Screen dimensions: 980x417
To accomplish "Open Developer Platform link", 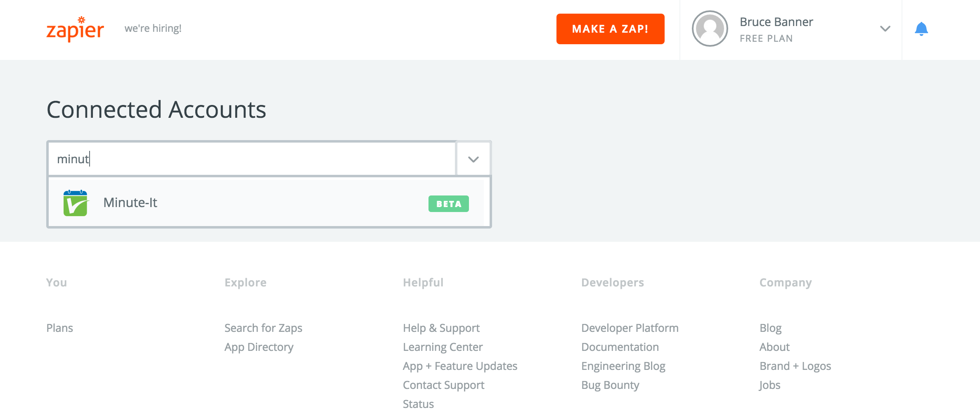I will (x=630, y=328).
